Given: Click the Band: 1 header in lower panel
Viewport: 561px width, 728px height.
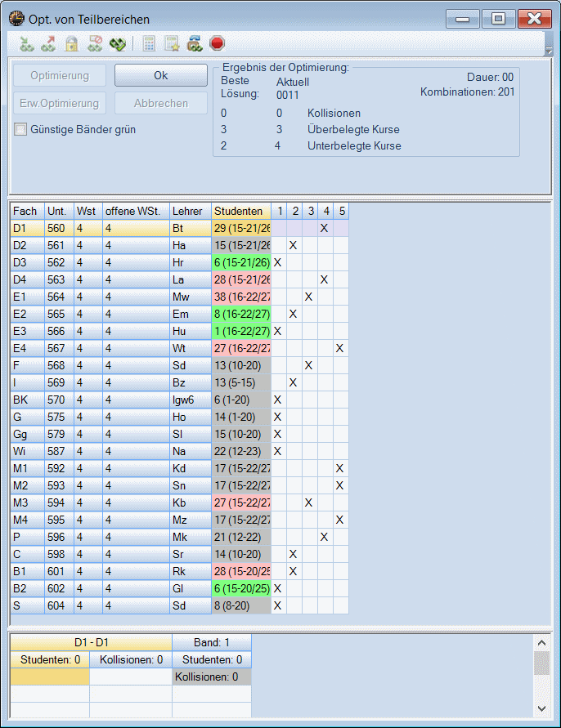Looking at the screenshot, I should pyautogui.click(x=211, y=642).
